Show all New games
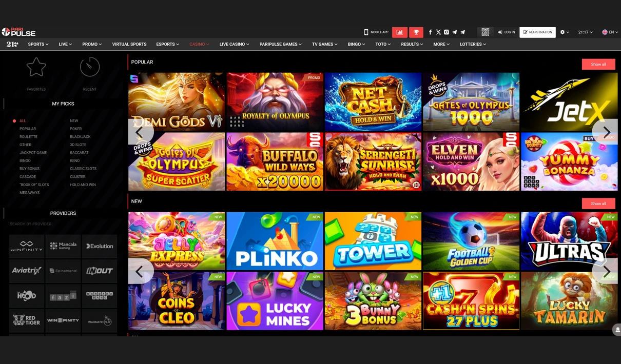The height and width of the screenshot is (364, 621). 598,204
